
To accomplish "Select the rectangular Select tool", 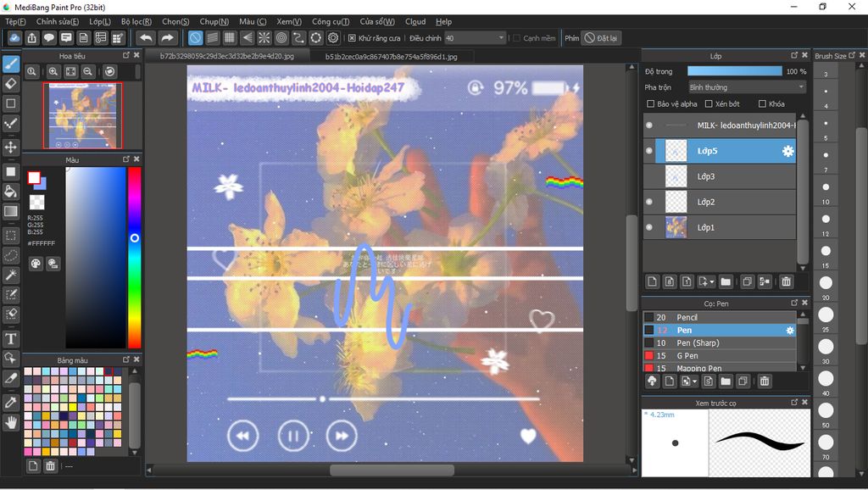I will (10, 236).
